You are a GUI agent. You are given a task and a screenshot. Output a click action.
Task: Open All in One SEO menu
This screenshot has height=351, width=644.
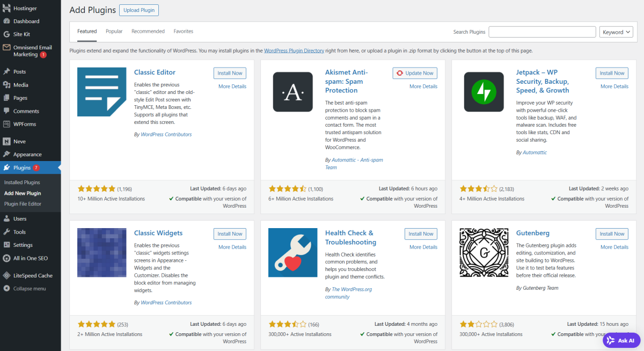(x=30, y=258)
